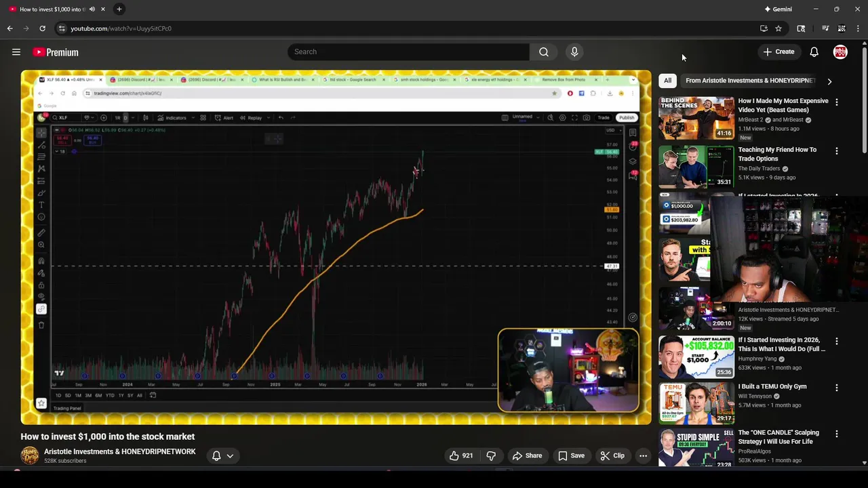Image resolution: width=868 pixels, height=488 pixels.
Task: Open If I Started Investing In 2026 title
Action: tap(782, 344)
